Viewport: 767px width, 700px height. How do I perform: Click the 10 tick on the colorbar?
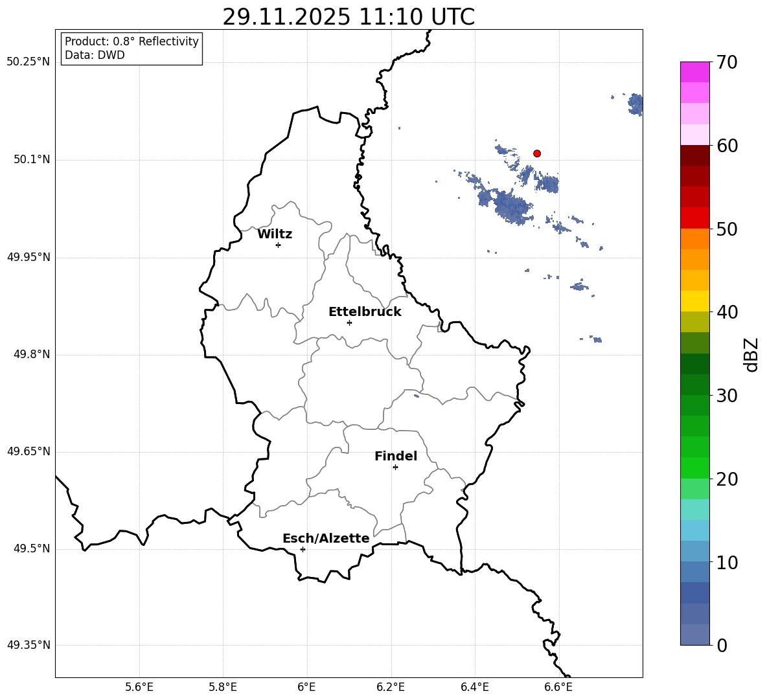click(726, 562)
